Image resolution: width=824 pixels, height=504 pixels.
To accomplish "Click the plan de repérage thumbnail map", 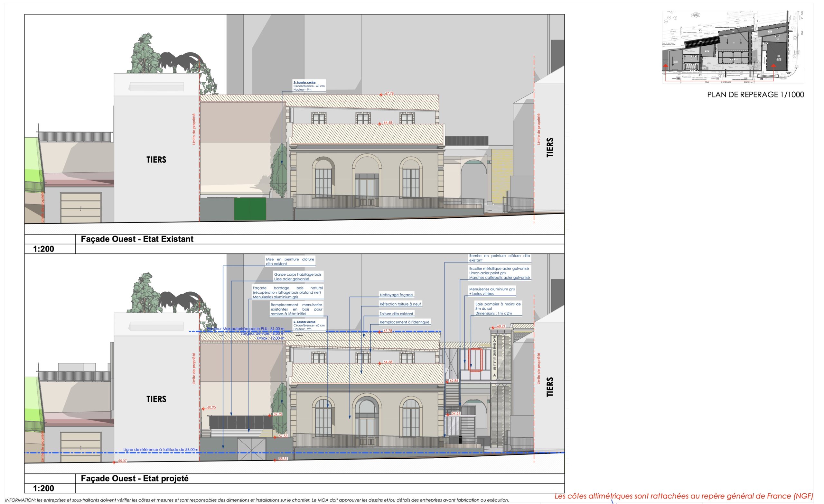I will [x=733, y=47].
